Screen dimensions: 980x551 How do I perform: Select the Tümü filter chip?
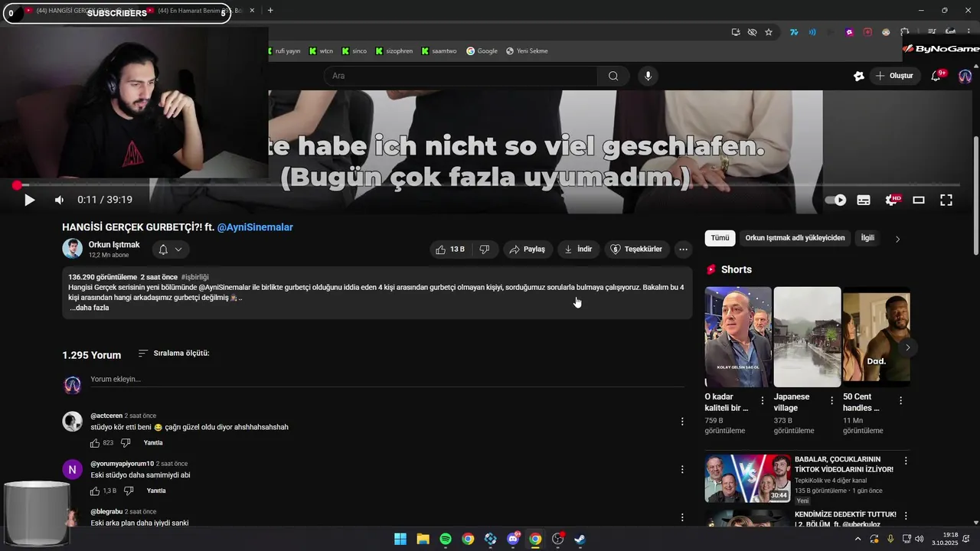[720, 238]
